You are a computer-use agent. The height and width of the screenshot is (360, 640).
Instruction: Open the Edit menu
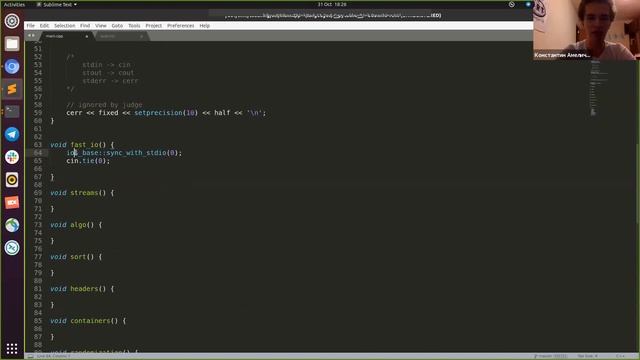click(44, 26)
